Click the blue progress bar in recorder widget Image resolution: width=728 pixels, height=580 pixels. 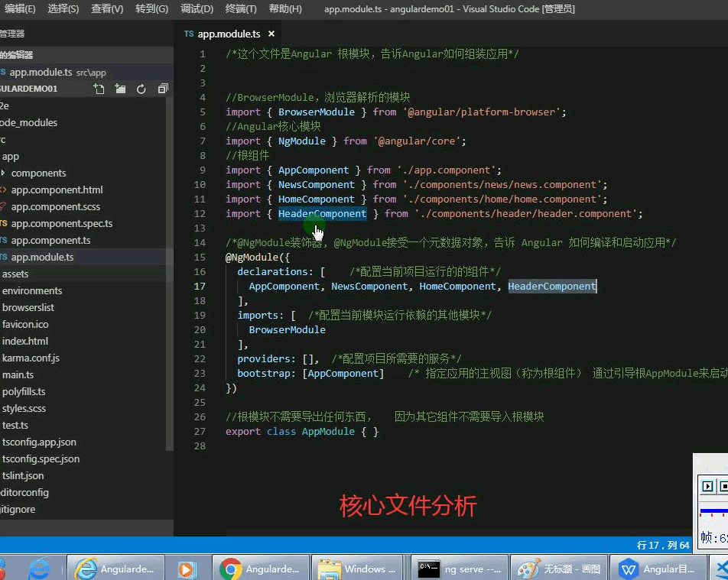tap(713, 510)
